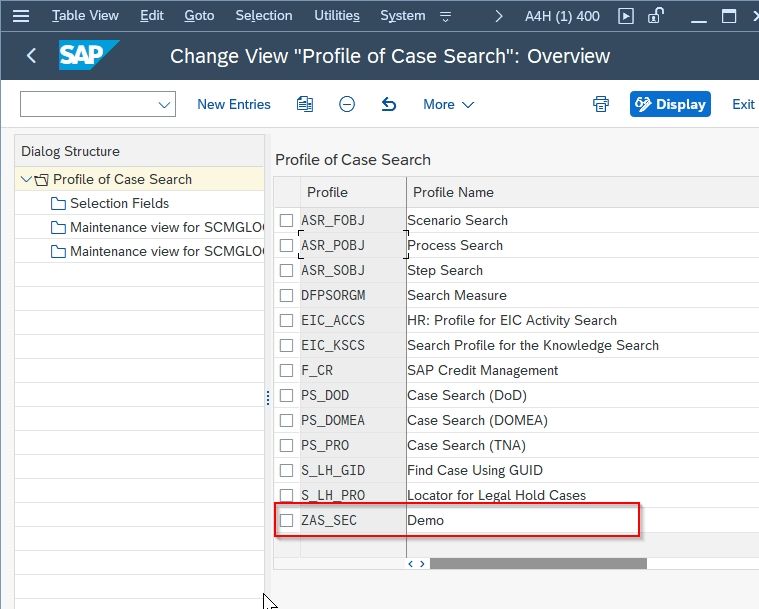Viewport: 759px width, 609px height.
Task: Click the Demo profile name cell
Action: 583,520
